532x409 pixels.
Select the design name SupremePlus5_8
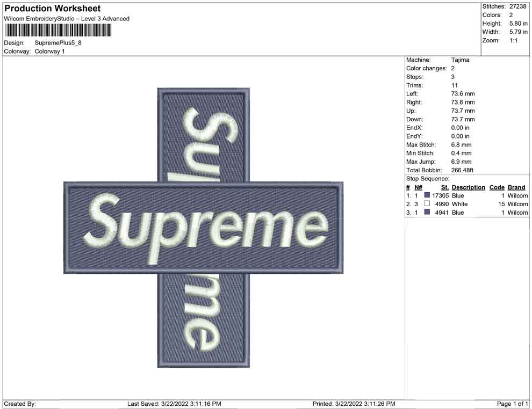point(58,43)
